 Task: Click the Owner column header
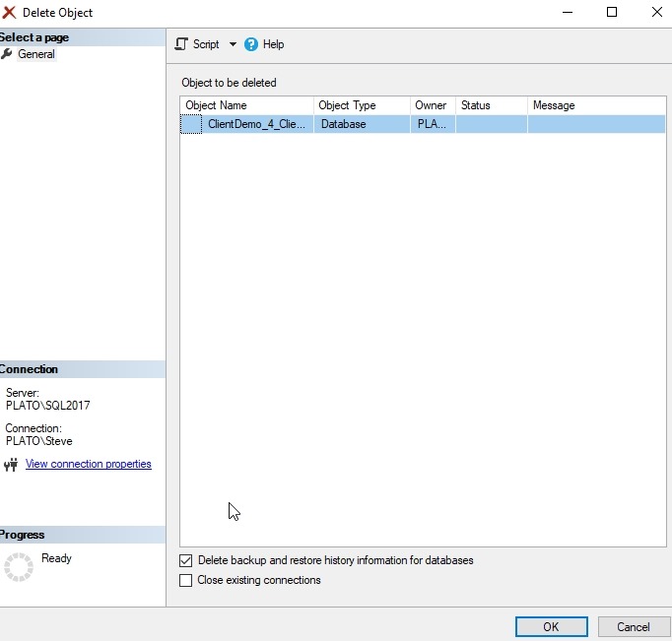[x=432, y=105]
